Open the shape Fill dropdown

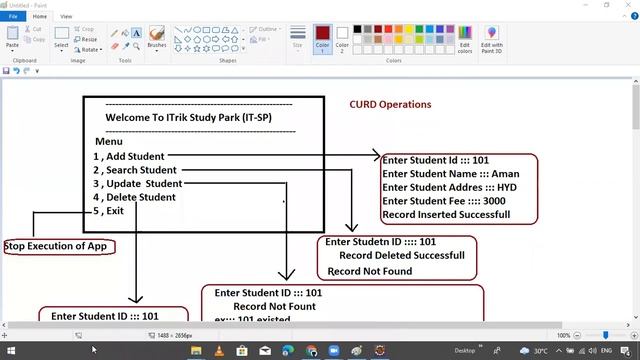(x=260, y=40)
